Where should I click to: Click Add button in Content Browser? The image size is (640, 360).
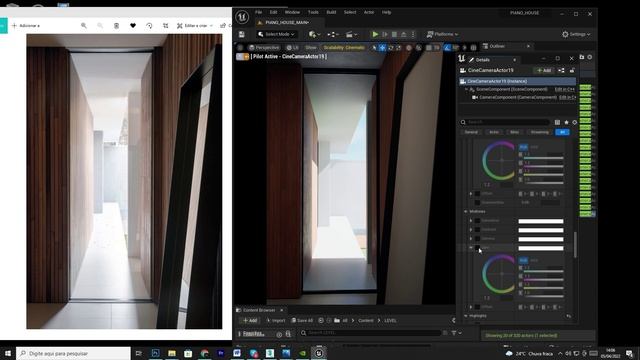click(x=249, y=320)
